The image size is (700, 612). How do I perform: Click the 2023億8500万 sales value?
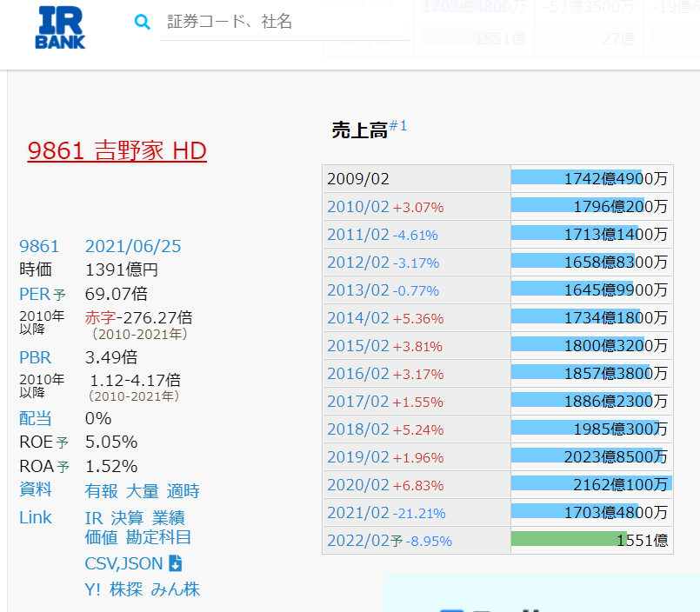pyautogui.click(x=616, y=457)
